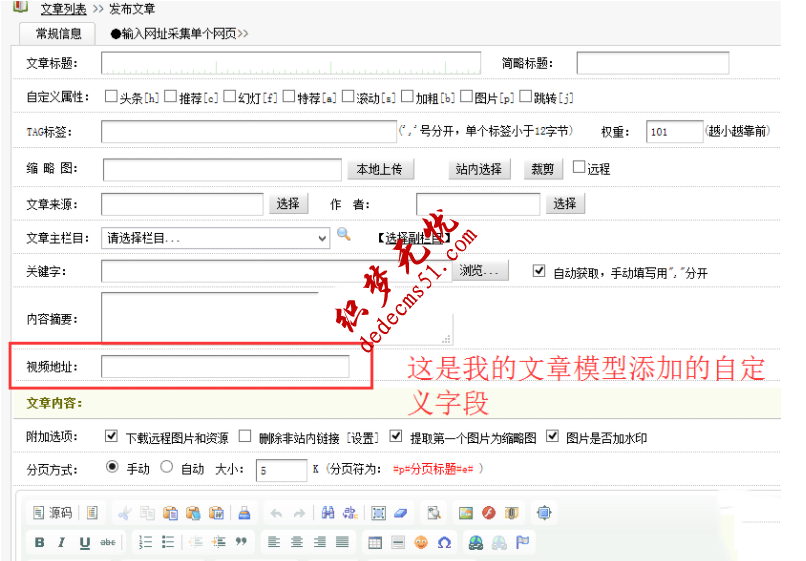
Task: Click the Undo arrow icon
Action: pyautogui.click(x=277, y=513)
